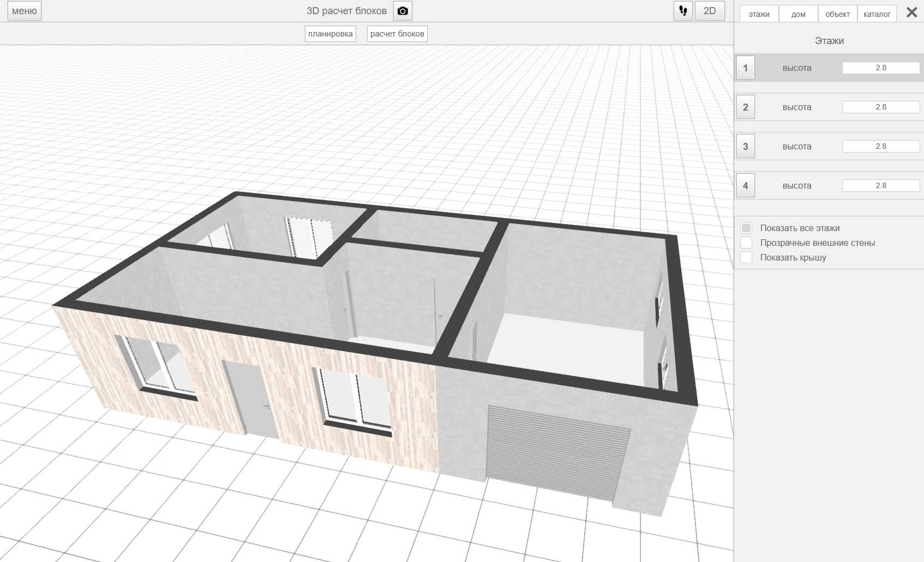Switch to the объект tab

click(x=837, y=14)
